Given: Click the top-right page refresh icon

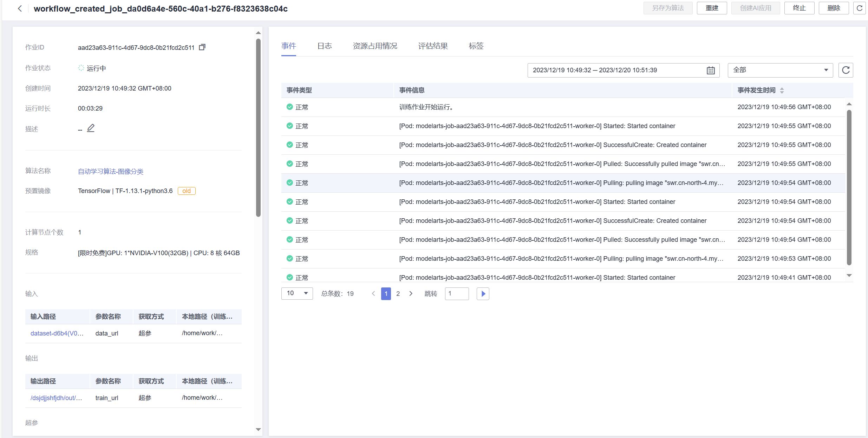Looking at the screenshot, I should coord(859,8).
